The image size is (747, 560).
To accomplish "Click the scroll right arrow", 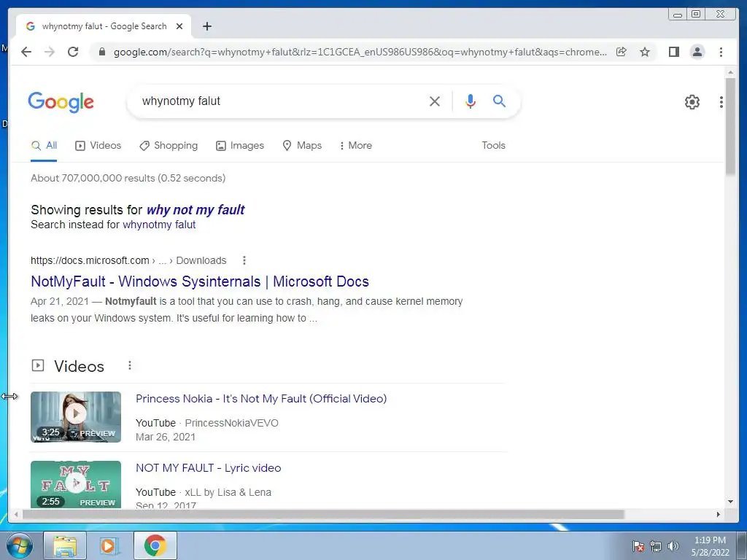I will [x=719, y=514].
